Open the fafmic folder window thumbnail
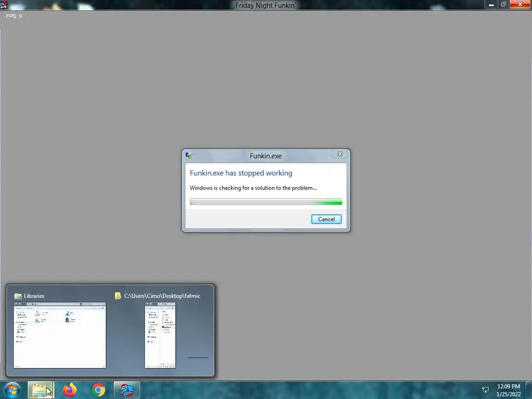The width and height of the screenshot is (532, 399). tap(160, 335)
